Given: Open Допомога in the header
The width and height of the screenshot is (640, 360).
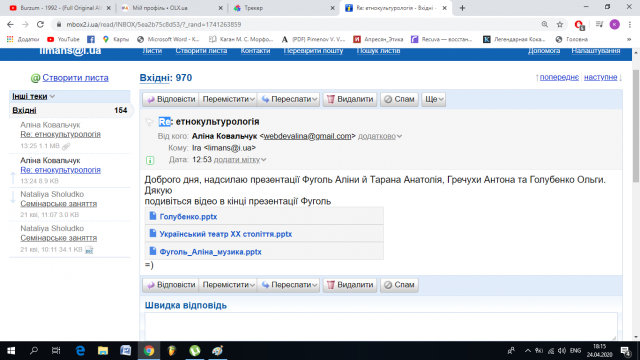Looking at the screenshot, I should pos(544,51).
